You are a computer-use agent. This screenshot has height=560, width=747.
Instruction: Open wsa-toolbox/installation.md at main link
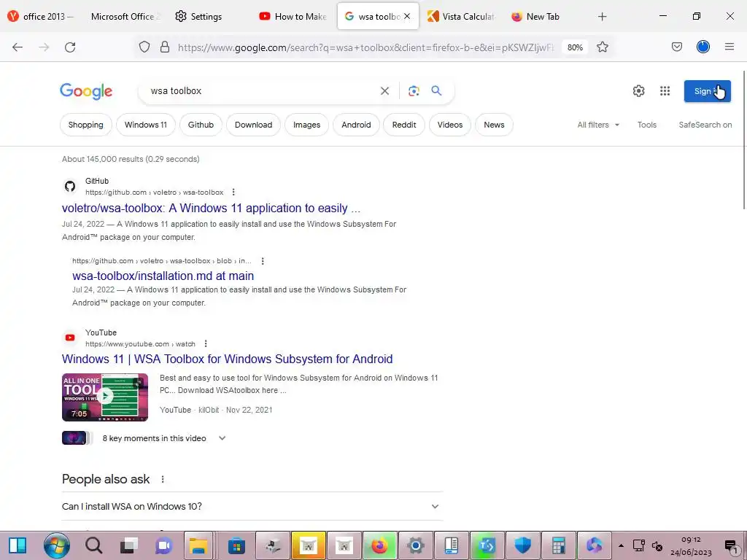pyautogui.click(x=163, y=276)
